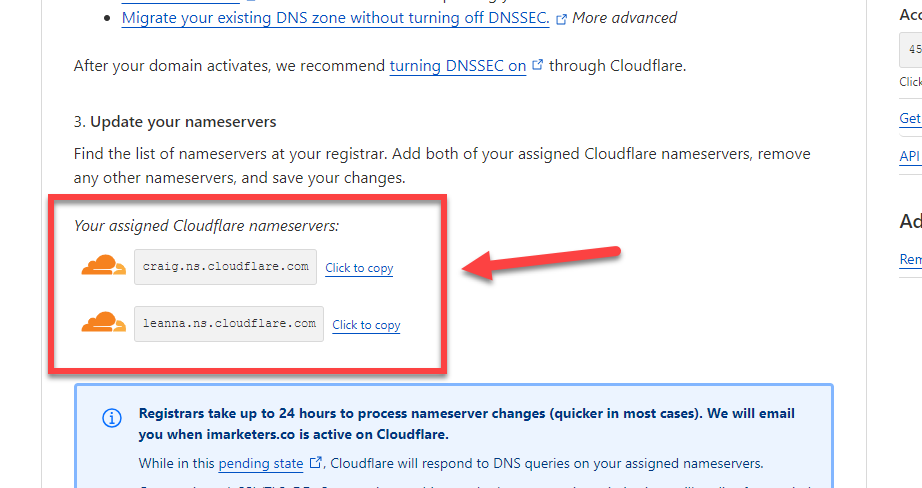This screenshot has width=922, height=488.
Task: Click external-link icon after pending state
Action: 315,463
